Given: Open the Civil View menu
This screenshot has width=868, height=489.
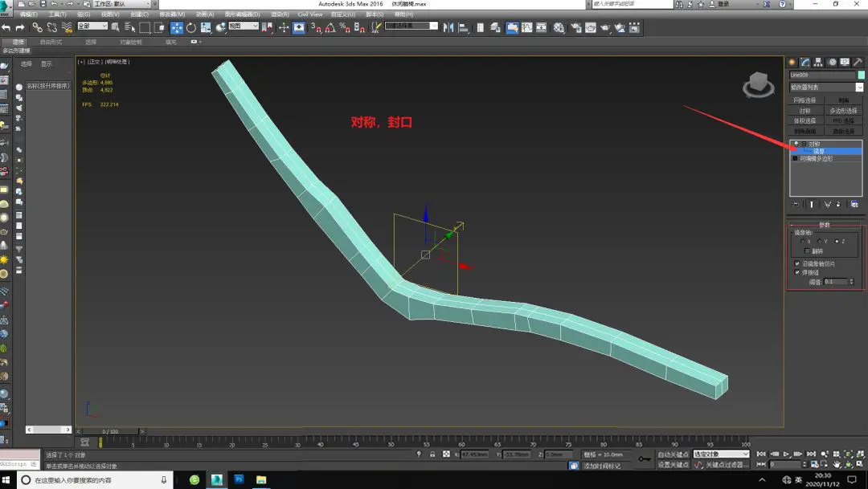Looking at the screenshot, I should pyautogui.click(x=309, y=14).
